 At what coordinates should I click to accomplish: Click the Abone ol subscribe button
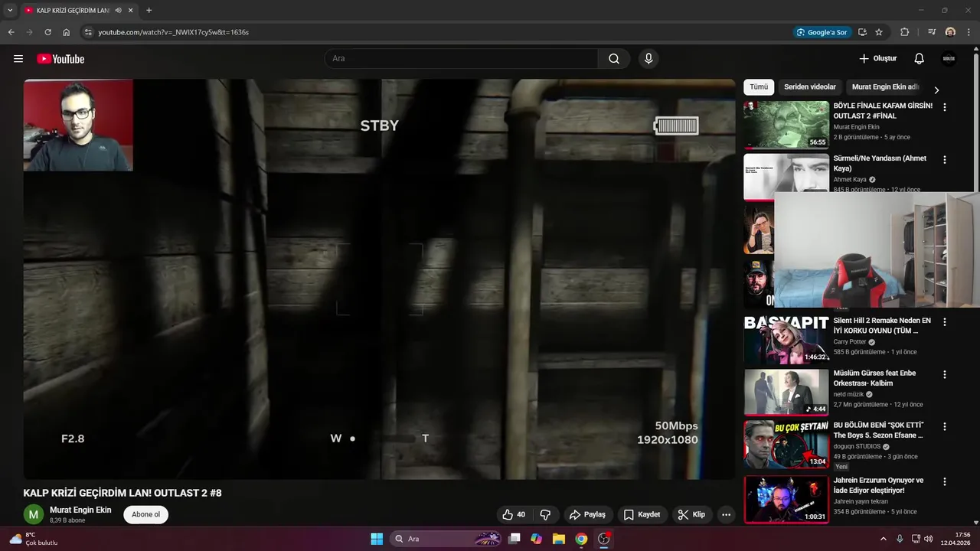[x=145, y=514]
